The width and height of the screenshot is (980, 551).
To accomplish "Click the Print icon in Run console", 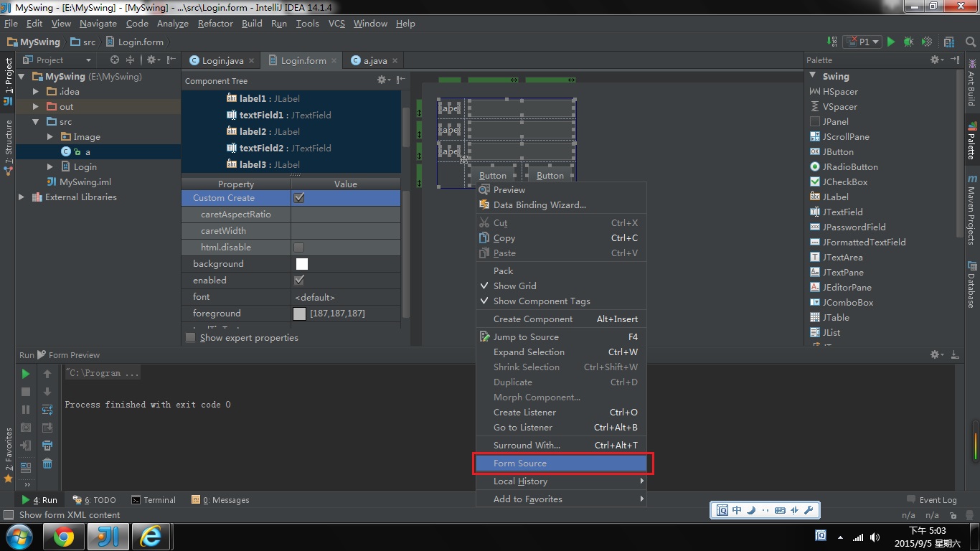I will click(x=47, y=446).
